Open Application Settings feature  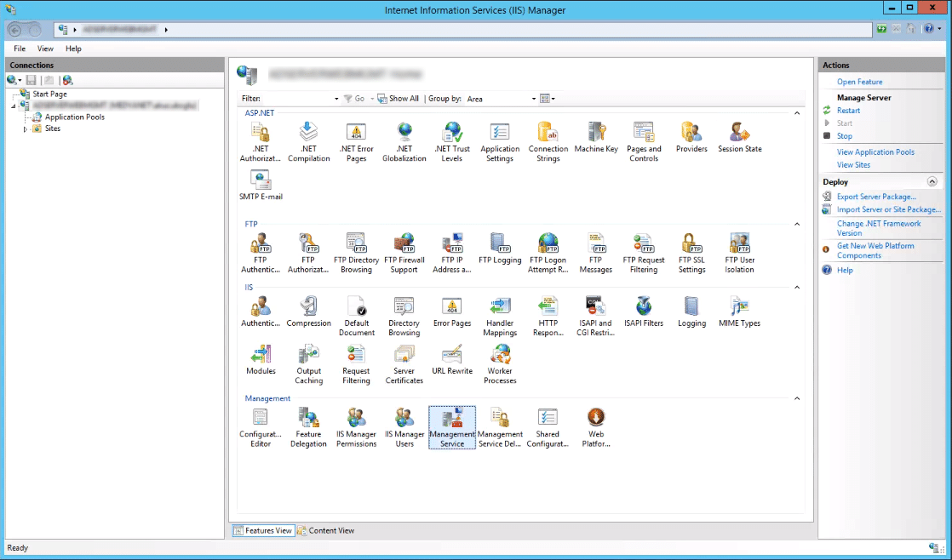coord(500,142)
